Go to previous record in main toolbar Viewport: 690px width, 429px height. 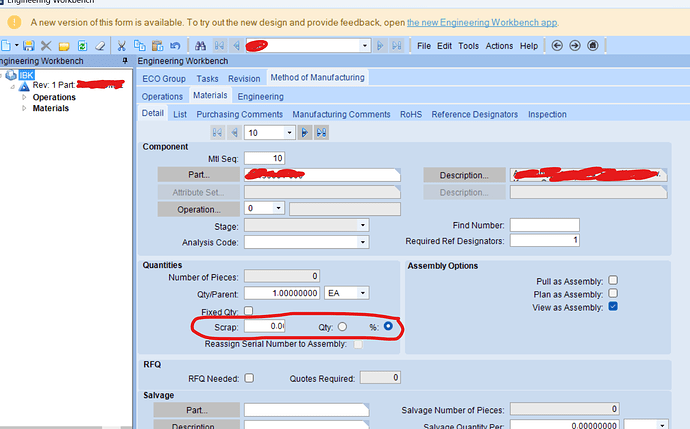(x=236, y=46)
